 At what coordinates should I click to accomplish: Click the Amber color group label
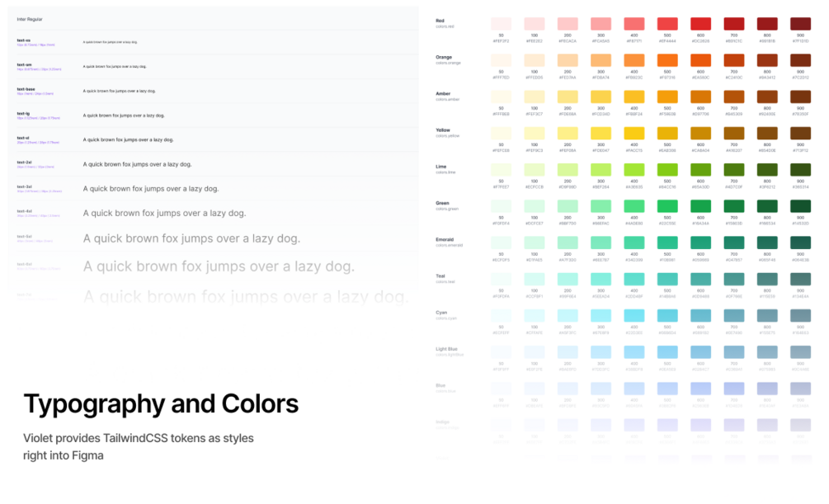pyautogui.click(x=443, y=93)
